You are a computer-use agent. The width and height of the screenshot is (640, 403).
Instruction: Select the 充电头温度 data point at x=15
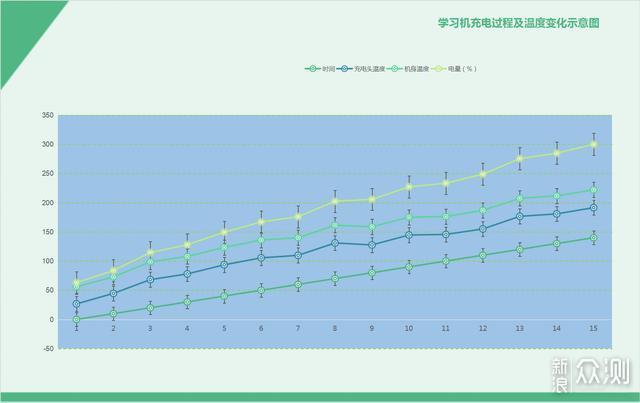click(594, 208)
